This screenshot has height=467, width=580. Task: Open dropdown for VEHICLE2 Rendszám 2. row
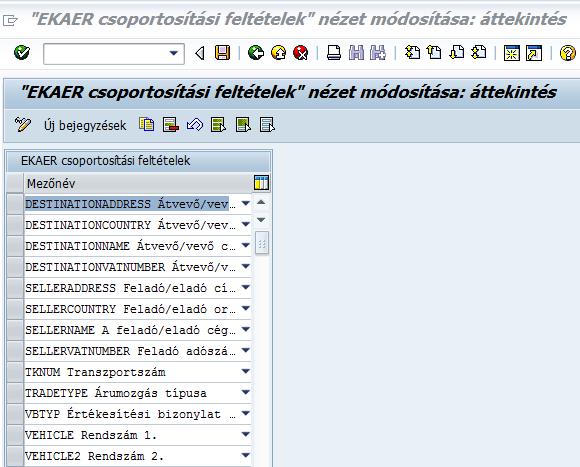pyautogui.click(x=245, y=456)
